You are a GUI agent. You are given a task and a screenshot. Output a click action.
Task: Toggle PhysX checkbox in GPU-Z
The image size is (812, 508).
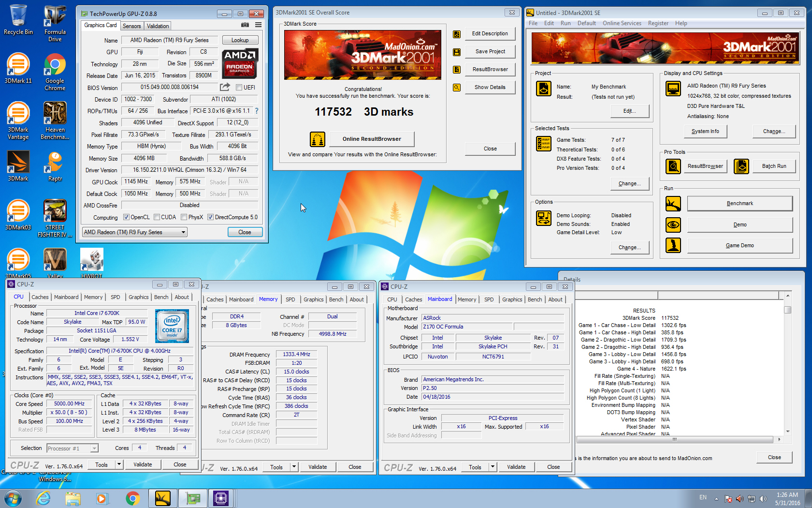(184, 217)
